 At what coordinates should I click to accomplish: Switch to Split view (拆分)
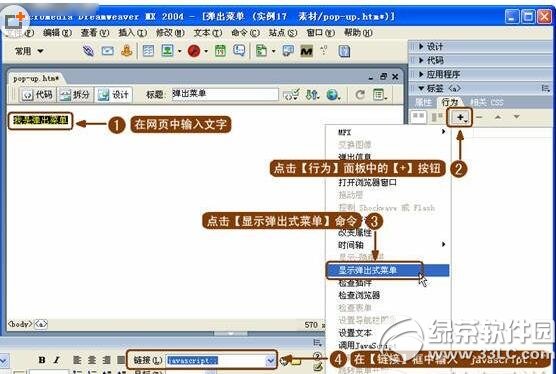(74, 95)
